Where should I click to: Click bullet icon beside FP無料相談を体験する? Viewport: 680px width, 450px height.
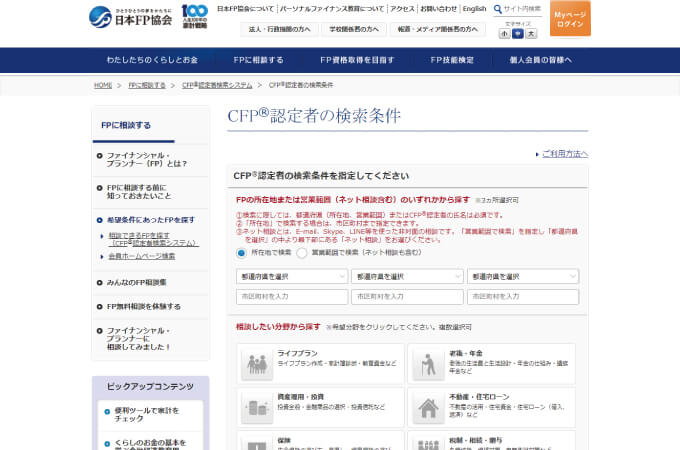pyautogui.click(x=100, y=307)
